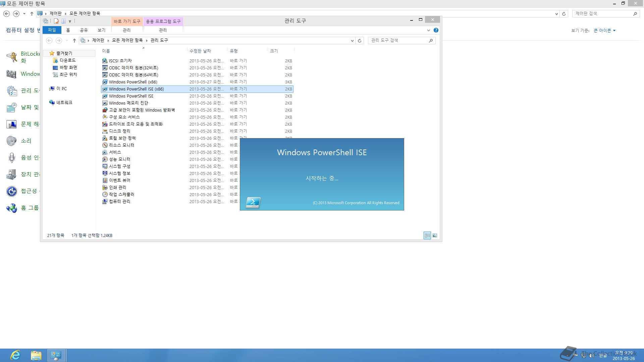644x362 pixels.
Task: Refresh the 관리 도구 folder
Action: [x=360, y=41]
